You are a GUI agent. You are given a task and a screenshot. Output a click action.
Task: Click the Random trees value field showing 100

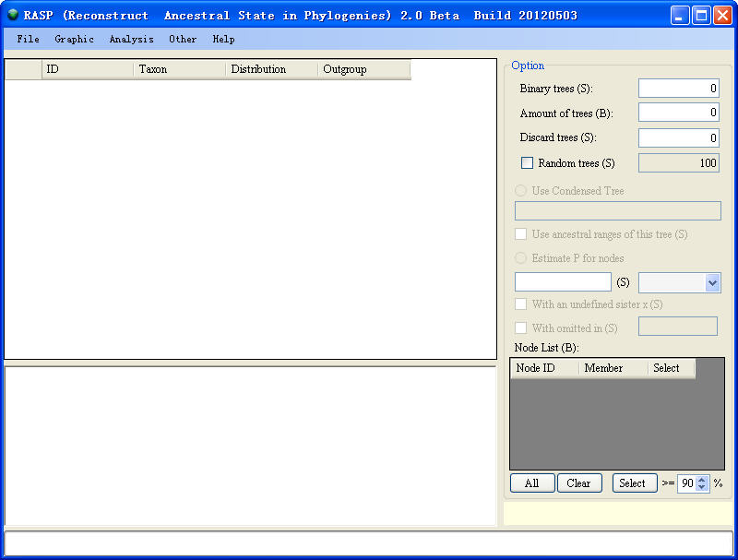coord(679,162)
